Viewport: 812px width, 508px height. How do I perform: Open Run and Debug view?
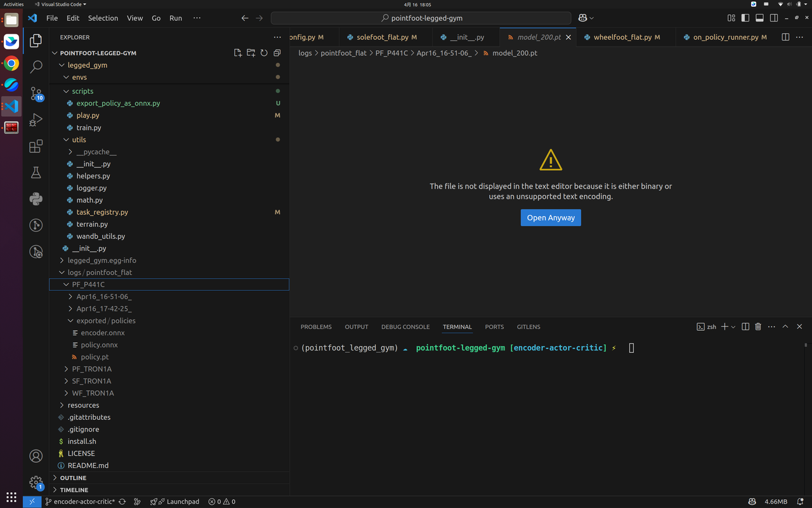click(x=36, y=120)
